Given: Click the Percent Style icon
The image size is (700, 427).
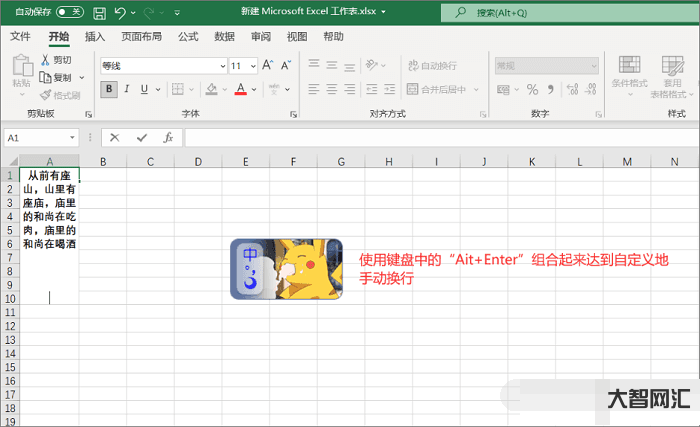Looking at the screenshot, I should coord(532,89).
